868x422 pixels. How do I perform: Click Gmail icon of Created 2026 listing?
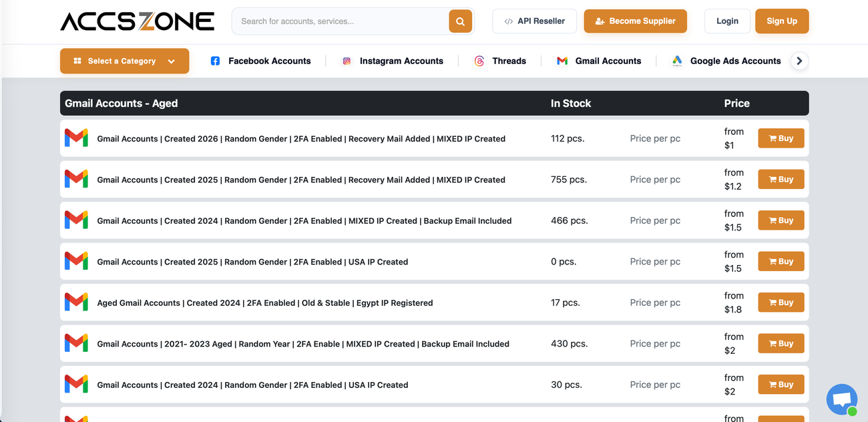click(76, 138)
